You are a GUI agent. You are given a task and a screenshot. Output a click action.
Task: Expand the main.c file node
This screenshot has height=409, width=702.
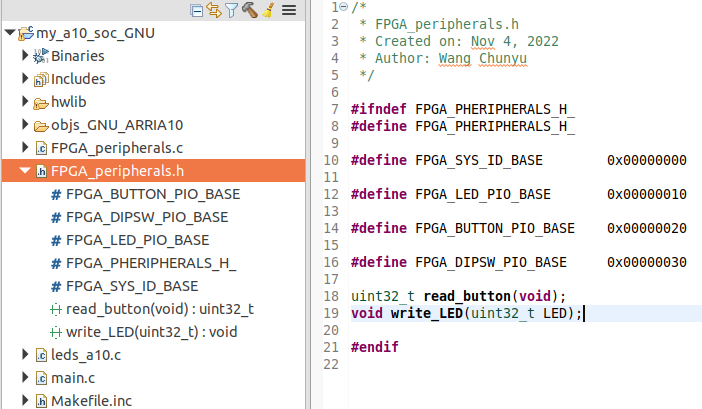point(25,378)
